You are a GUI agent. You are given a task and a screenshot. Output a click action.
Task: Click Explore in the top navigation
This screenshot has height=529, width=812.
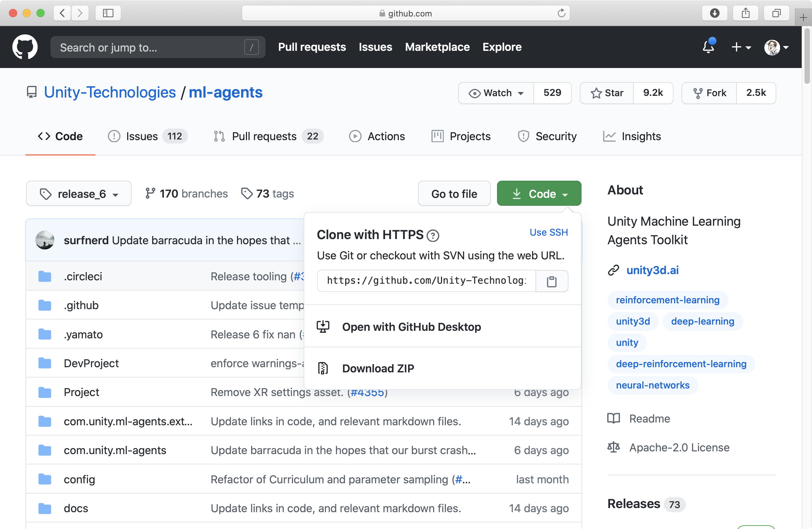(502, 47)
